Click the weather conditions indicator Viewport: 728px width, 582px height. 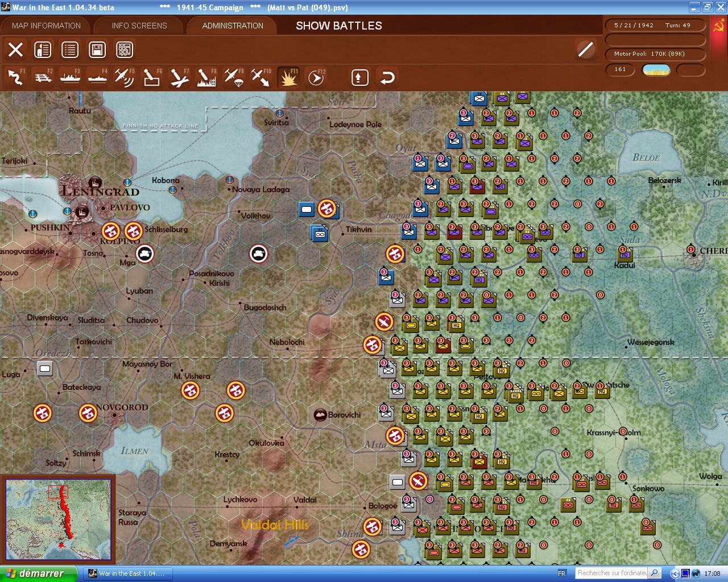pos(656,70)
